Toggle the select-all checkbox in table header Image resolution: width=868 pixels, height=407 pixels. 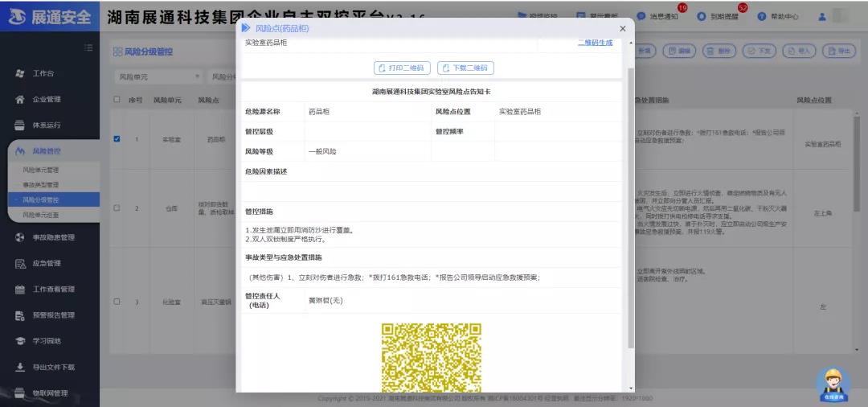tap(117, 100)
